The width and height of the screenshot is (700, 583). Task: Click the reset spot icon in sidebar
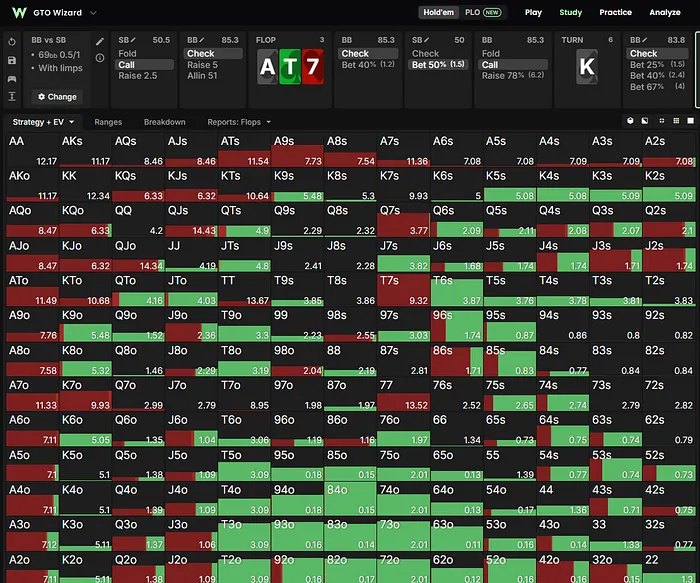tap(12, 42)
